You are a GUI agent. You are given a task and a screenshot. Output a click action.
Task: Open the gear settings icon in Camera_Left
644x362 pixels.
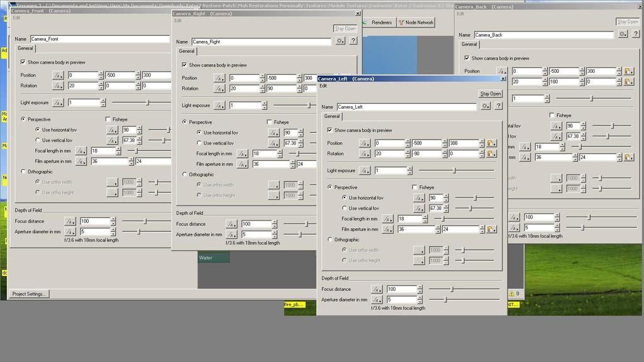(x=486, y=106)
